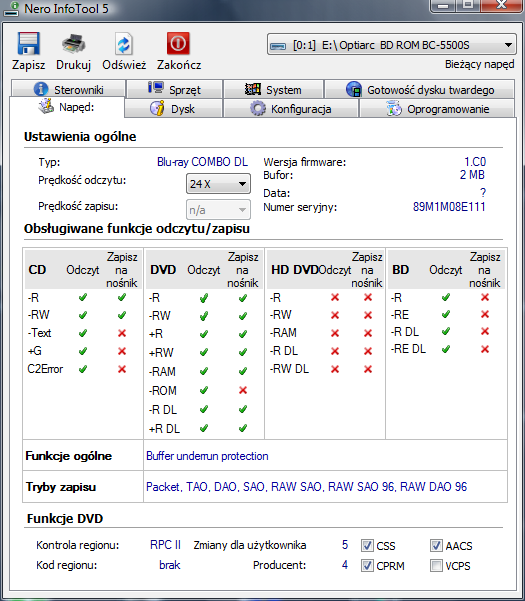Click red cross for CD -Text write
525x601 pixels.
[x=122, y=333]
